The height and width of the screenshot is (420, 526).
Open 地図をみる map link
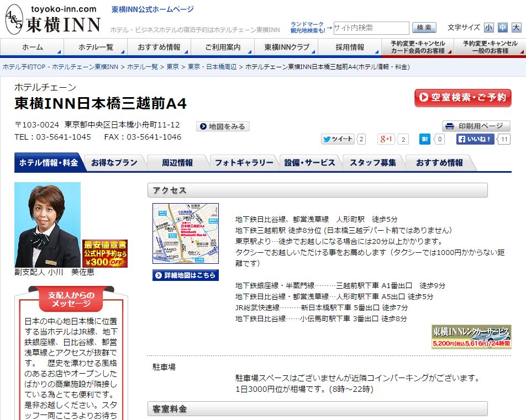tap(223, 126)
